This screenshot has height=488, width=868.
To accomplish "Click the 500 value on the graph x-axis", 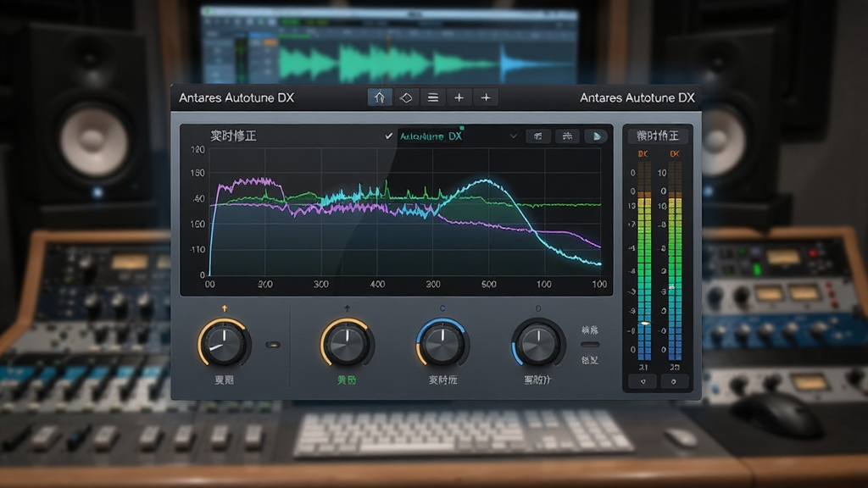I will 489,285.
